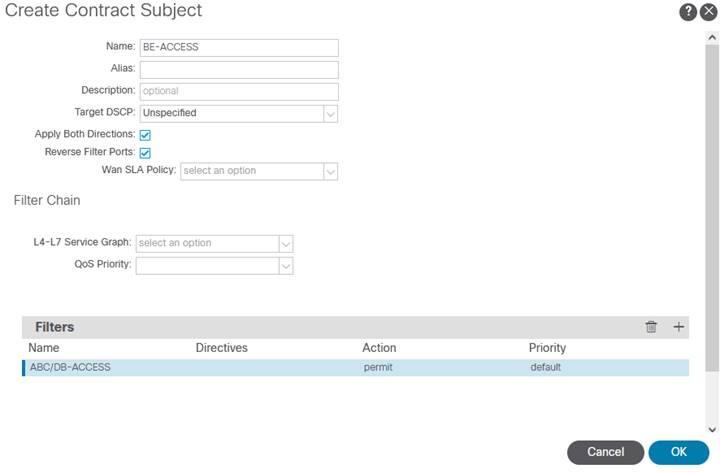
Task: Click the Action column header
Action: pyautogui.click(x=379, y=348)
